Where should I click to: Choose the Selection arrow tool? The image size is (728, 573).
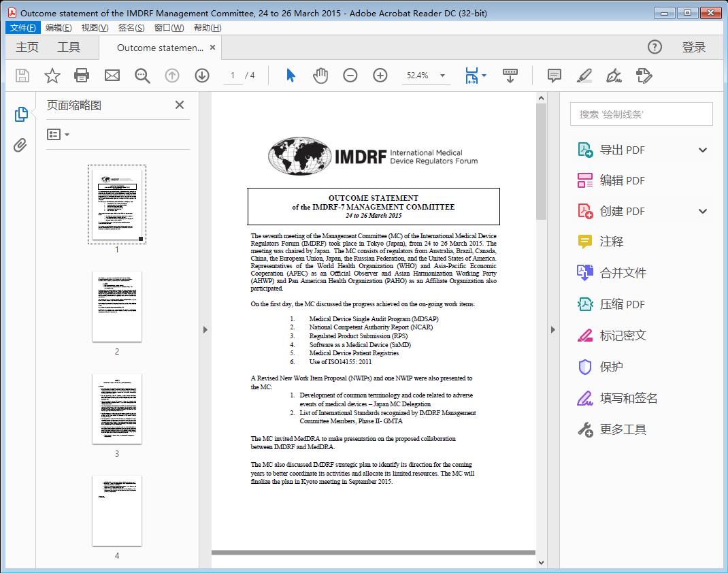(x=291, y=76)
